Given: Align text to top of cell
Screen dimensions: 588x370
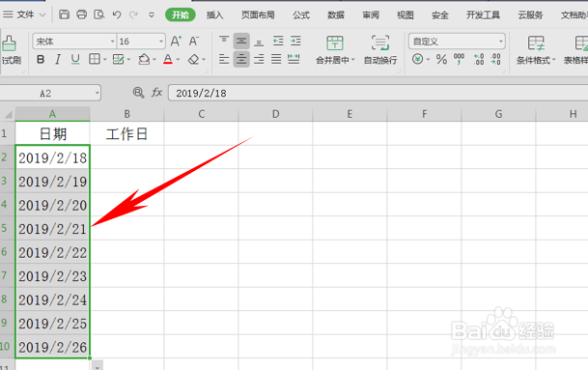Looking at the screenshot, I should [224, 41].
